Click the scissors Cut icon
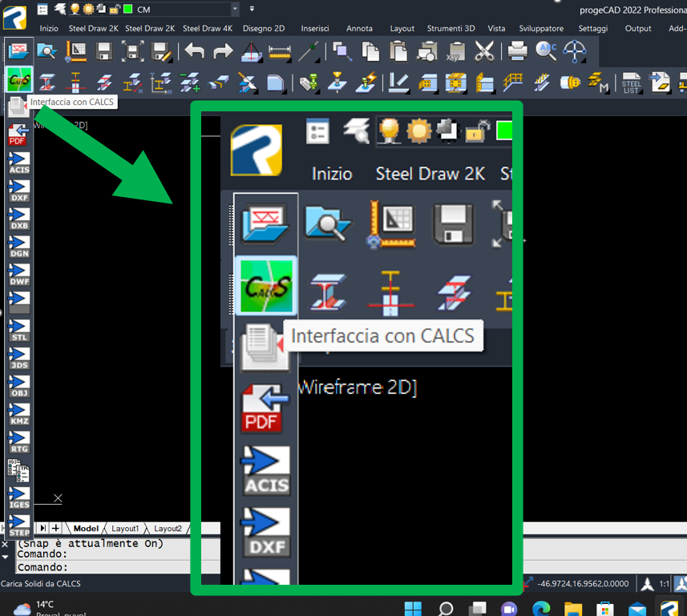 pyautogui.click(x=484, y=51)
